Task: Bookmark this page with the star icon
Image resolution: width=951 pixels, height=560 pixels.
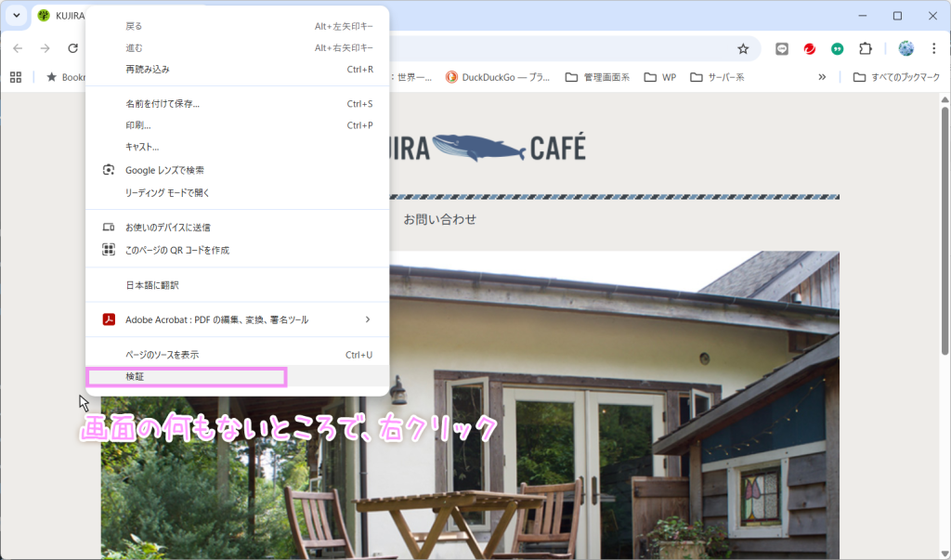Action: click(743, 48)
